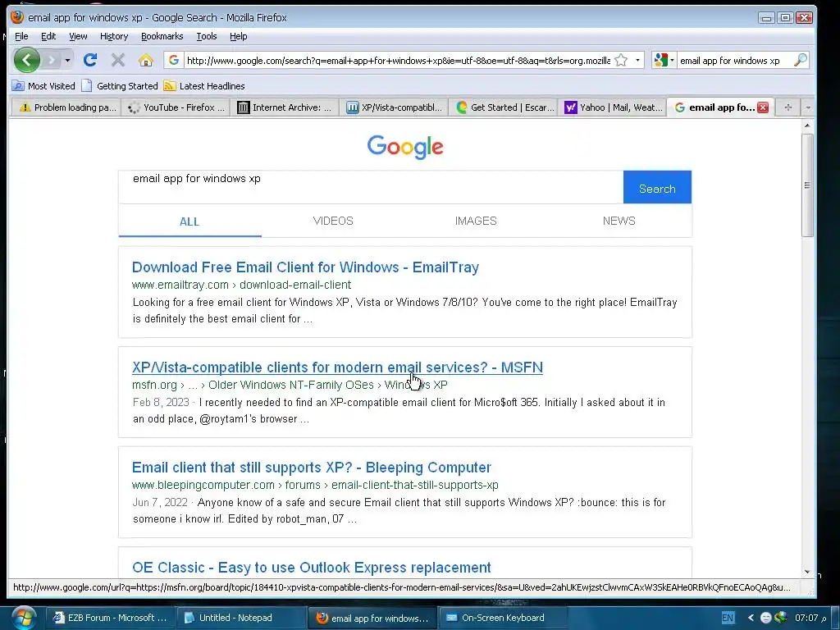Switch to the Get Started | Escargot tab
Screen dimensions: 840x630
504,107
